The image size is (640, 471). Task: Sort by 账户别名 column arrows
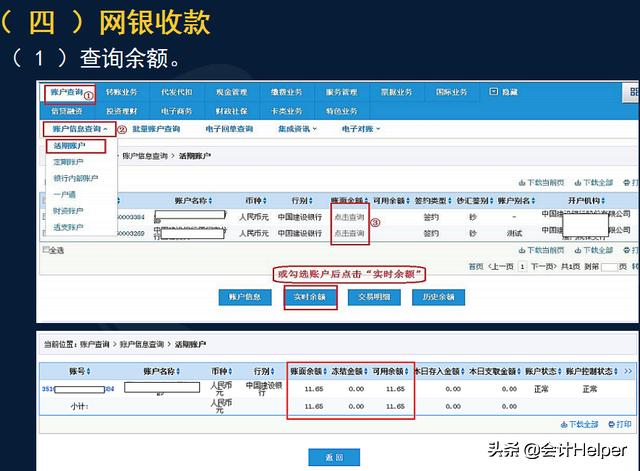[x=533, y=201]
